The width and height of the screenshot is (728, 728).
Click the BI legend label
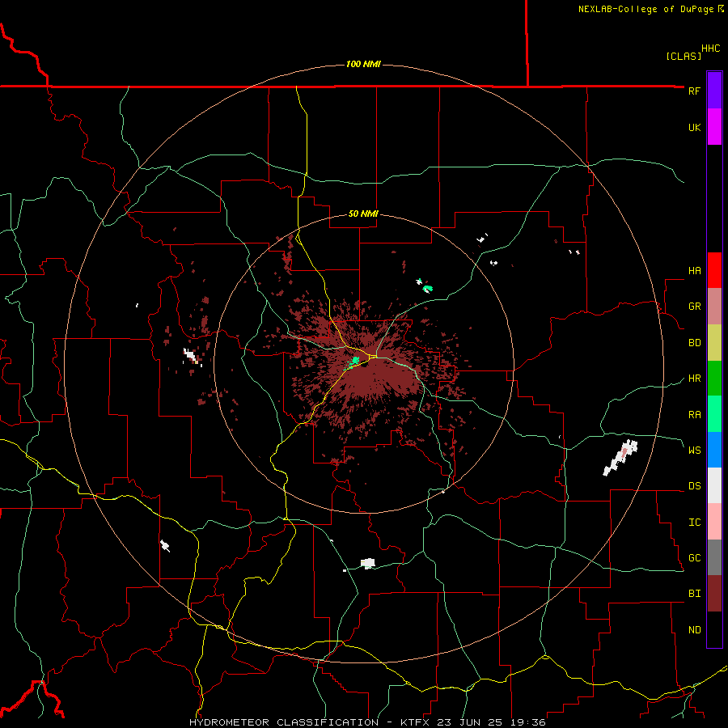click(x=694, y=594)
